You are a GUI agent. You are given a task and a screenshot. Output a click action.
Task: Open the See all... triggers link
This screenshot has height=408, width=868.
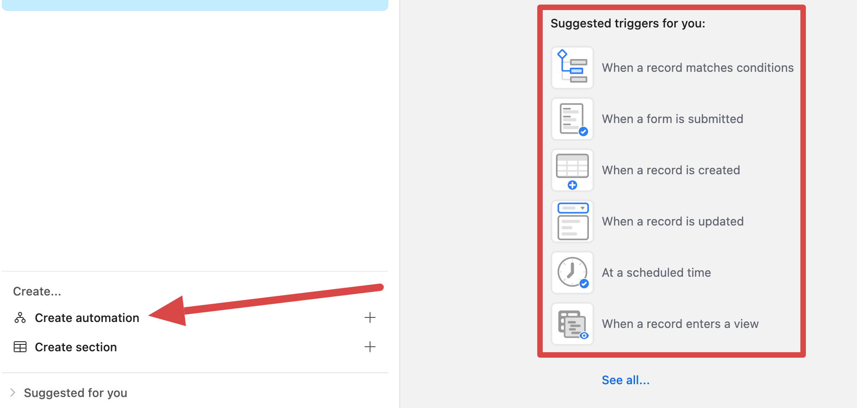point(625,380)
